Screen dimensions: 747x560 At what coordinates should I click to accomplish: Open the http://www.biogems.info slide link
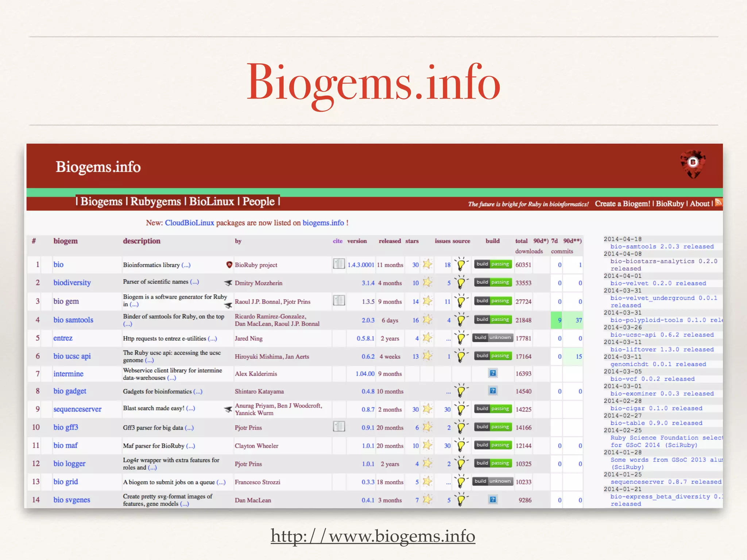tap(373, 536)
